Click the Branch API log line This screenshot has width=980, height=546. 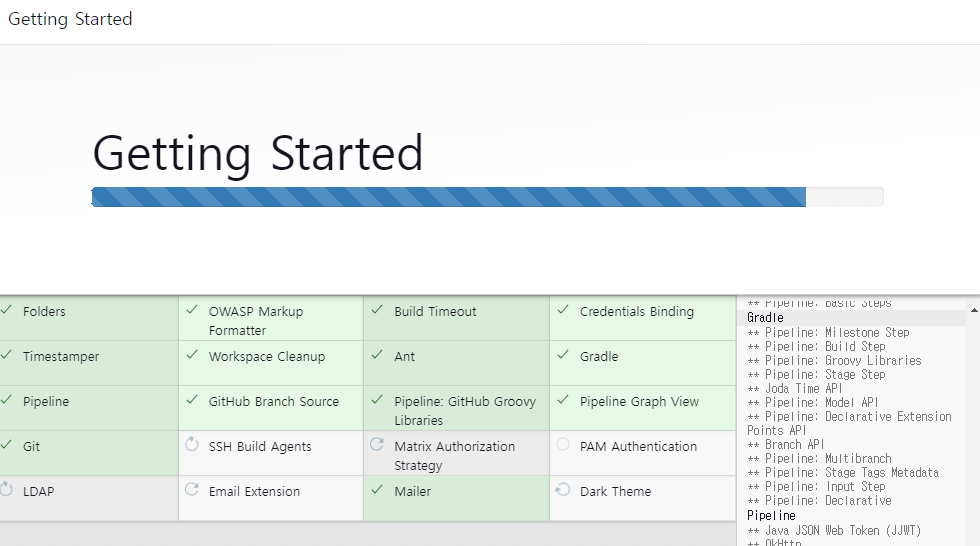(786, 444)
